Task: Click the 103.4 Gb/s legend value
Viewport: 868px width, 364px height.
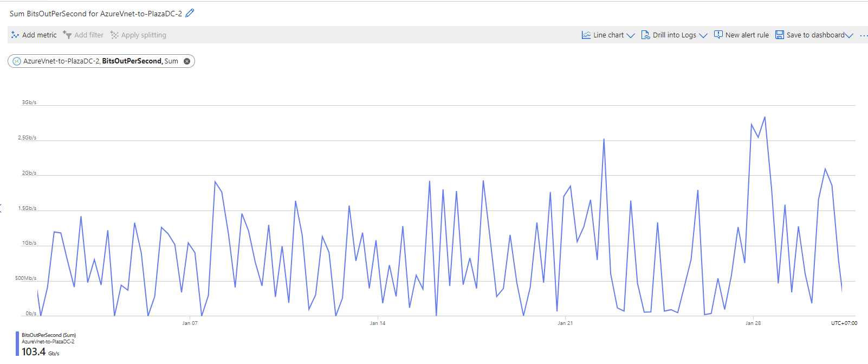Action: pos(41,352)
